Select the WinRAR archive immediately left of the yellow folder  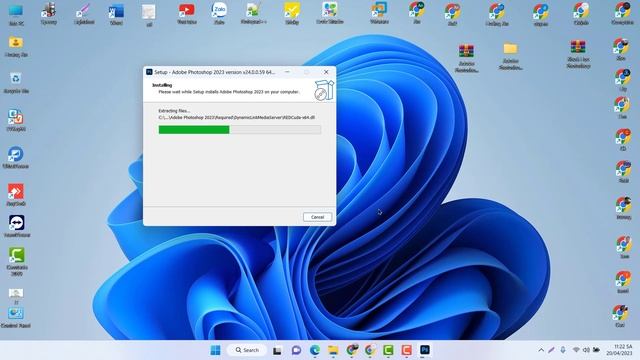point(466,58)
